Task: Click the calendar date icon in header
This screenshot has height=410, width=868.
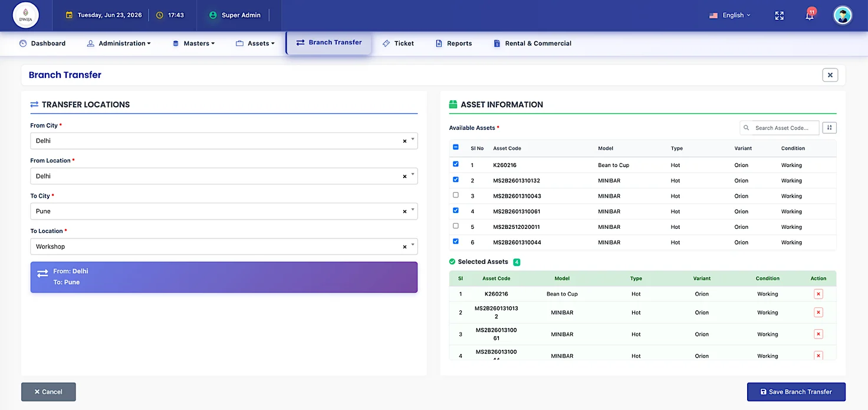Action: click(69, 15)
